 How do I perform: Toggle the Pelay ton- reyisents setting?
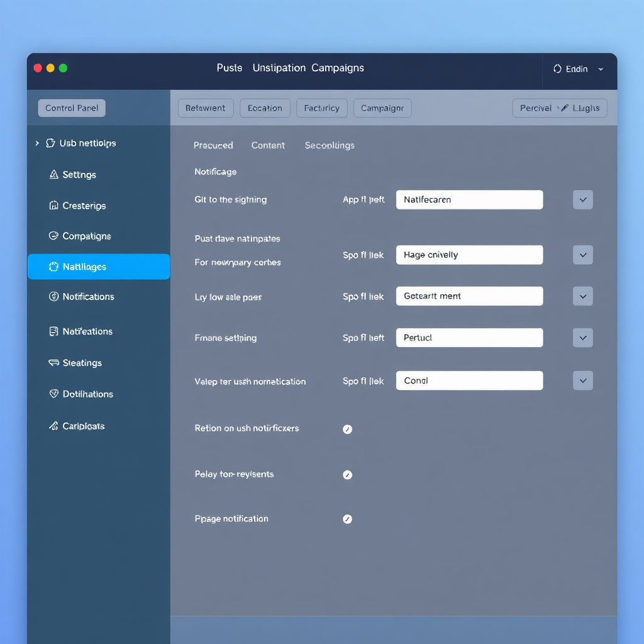coord(348,475)
